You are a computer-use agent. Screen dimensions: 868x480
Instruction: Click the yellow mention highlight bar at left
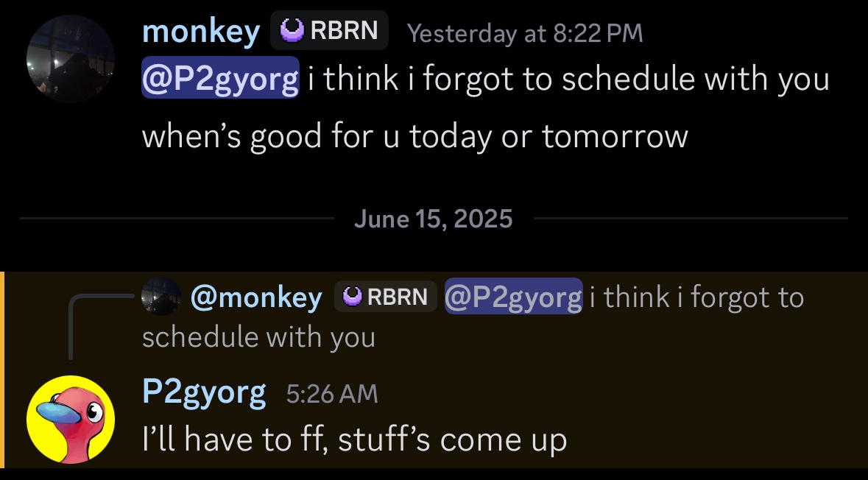pyautogui.click(x=2, y=370)
